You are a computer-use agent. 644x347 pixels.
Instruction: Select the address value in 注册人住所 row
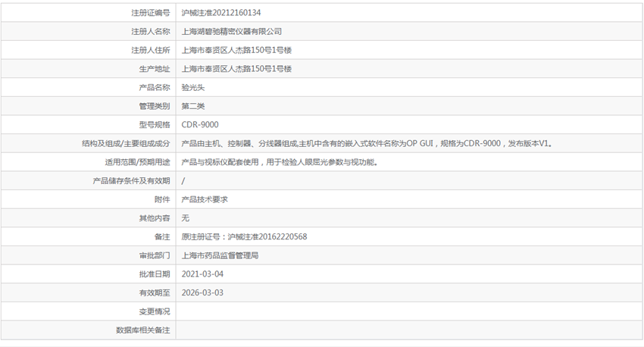(x=236, y=50)
